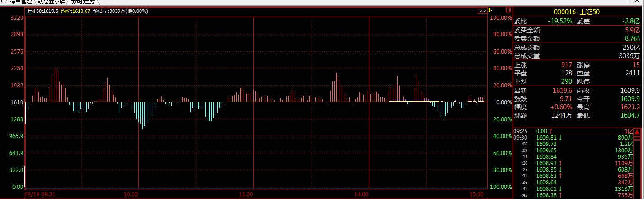
Task: Click the 上证50:1619.5 chart label
Action: 42,11
